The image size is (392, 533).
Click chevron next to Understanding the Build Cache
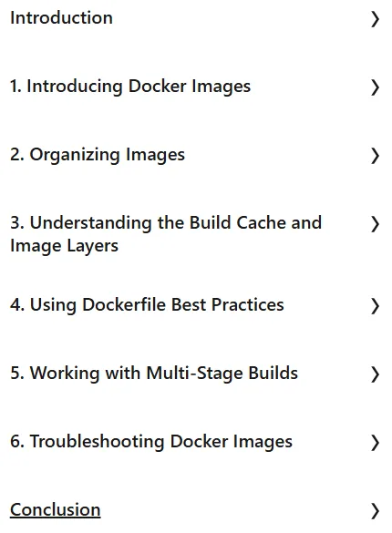click(x=375, y=224)
